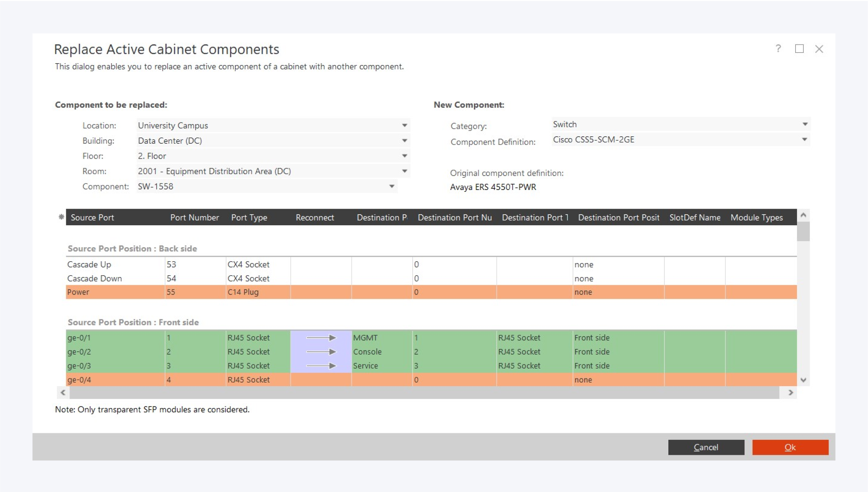Expand the Category dropdown set to Switch

point(804,124)
